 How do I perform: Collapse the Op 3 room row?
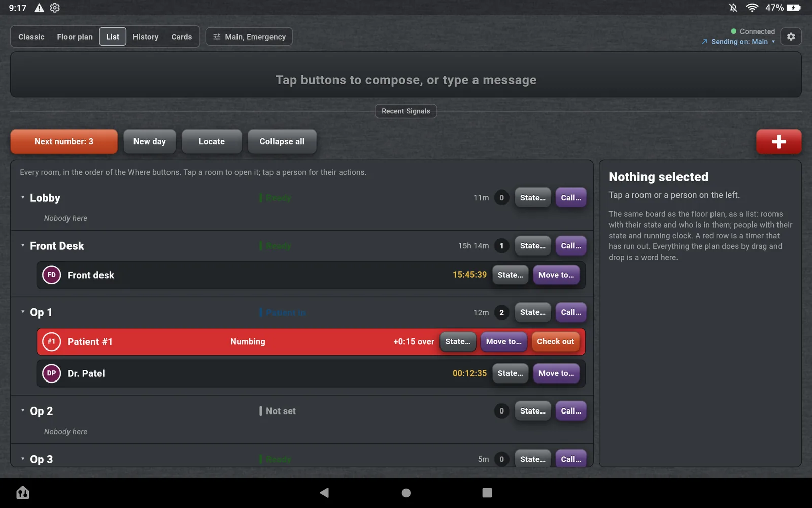[23, 459]
